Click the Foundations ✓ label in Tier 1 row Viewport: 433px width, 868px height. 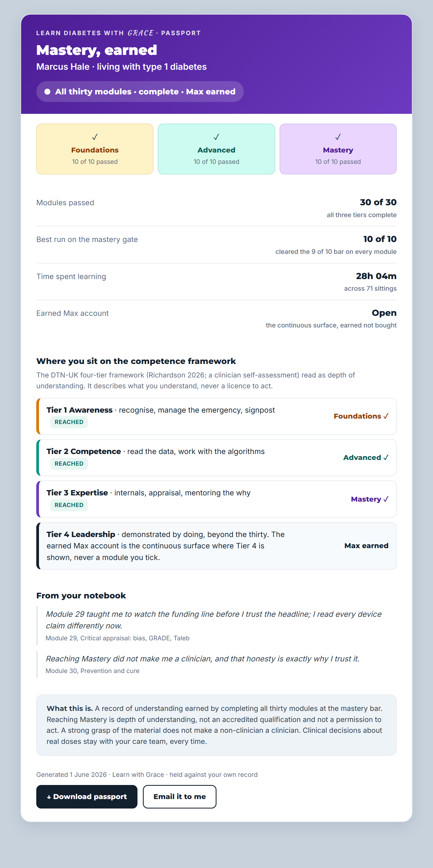click(x=361, y=416)
